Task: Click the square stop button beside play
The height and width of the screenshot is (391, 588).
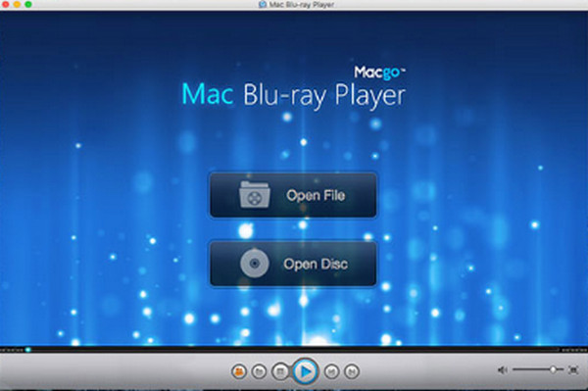Action: [279, 371]
